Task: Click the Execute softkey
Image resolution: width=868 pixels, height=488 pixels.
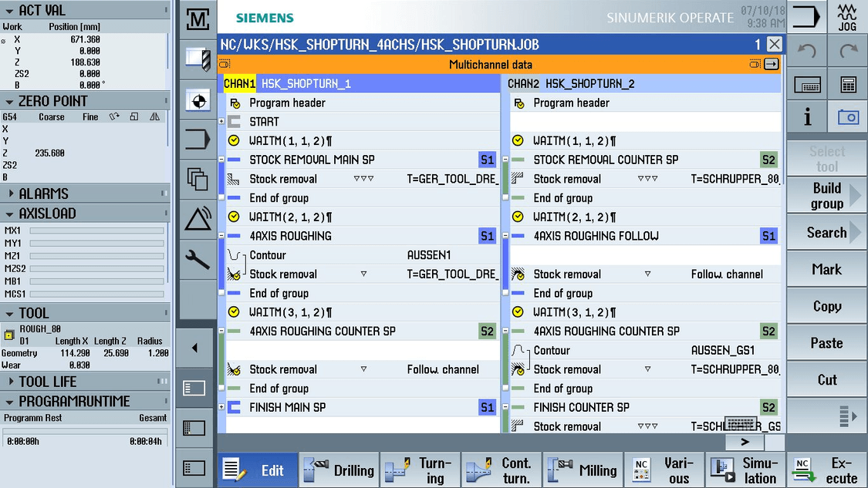Action: coord(827,469)
